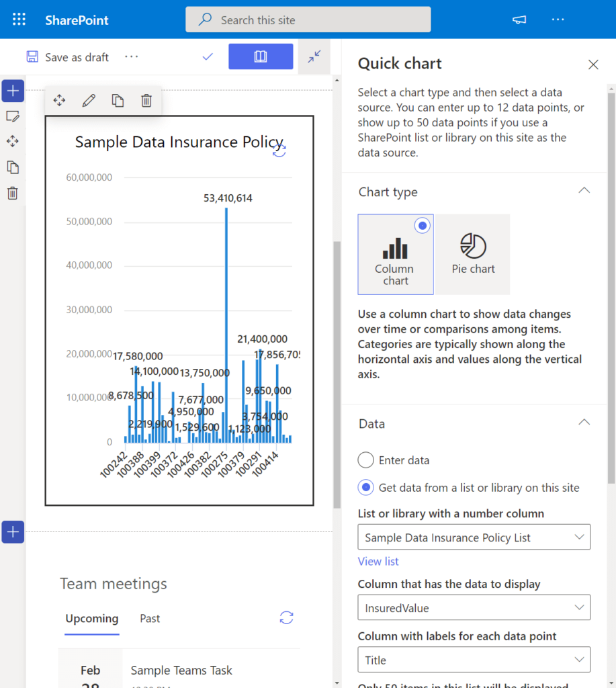Collapse the Chart type section
This screenshot has height=688, width=616.
[x=584, y=190]
